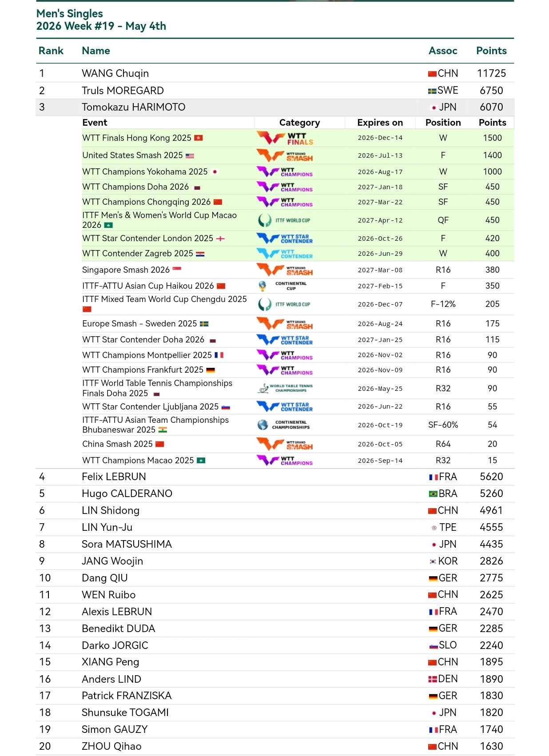Select the Simon GAUZY ranking row
549x756 pixels.
pyautogui.click(x=275, y=730)
